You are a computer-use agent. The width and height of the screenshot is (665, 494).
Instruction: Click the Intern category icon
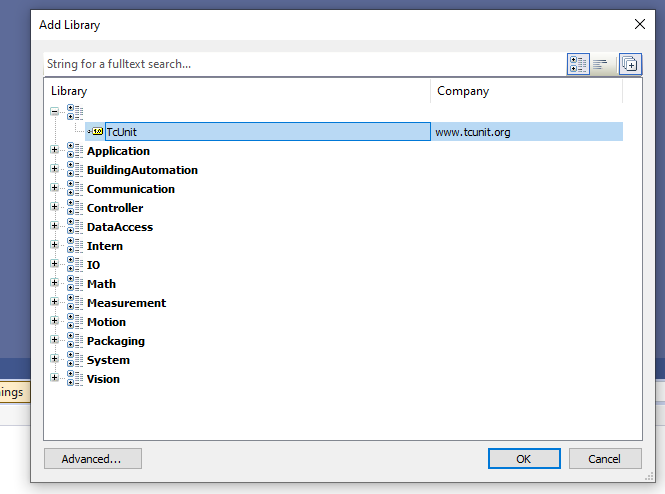pos(75,246)
